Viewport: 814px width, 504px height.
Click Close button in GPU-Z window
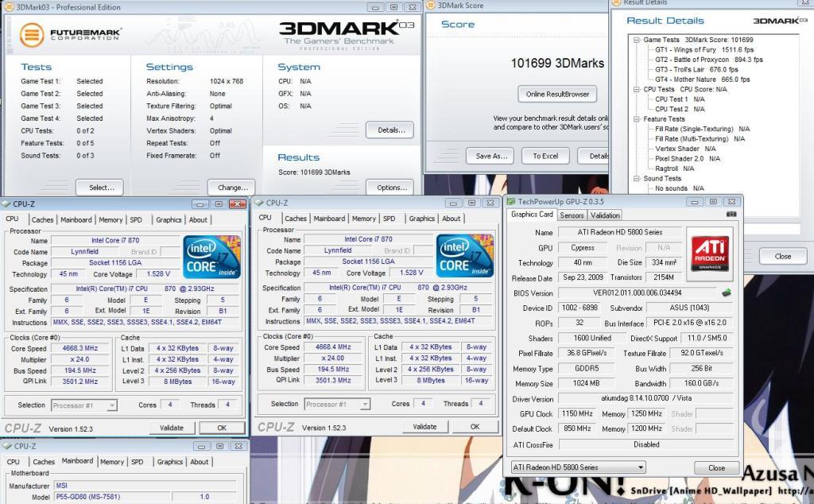click(716, 467)
